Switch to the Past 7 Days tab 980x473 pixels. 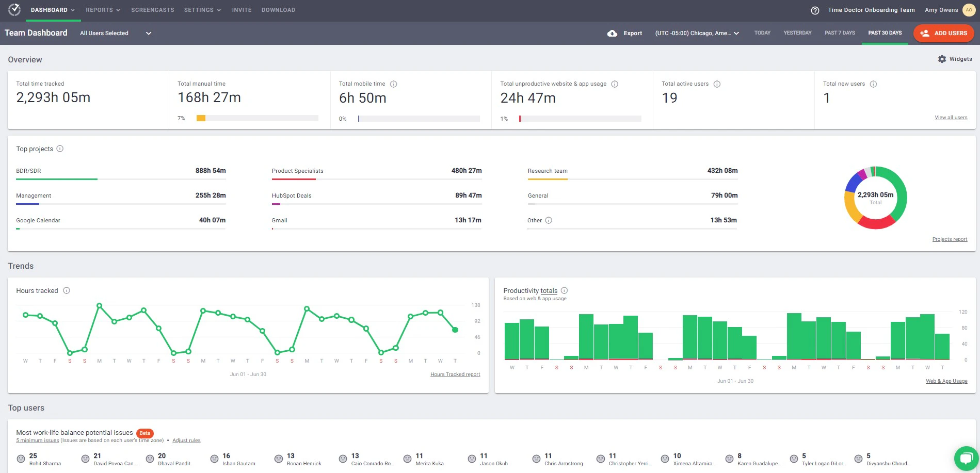[x=840, y=33]
